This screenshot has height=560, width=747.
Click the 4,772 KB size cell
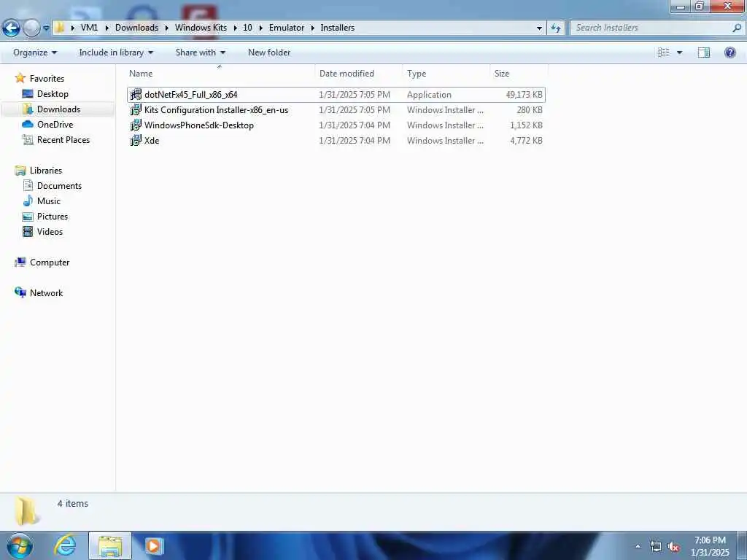pyautogui.click(x=526, y=141)
